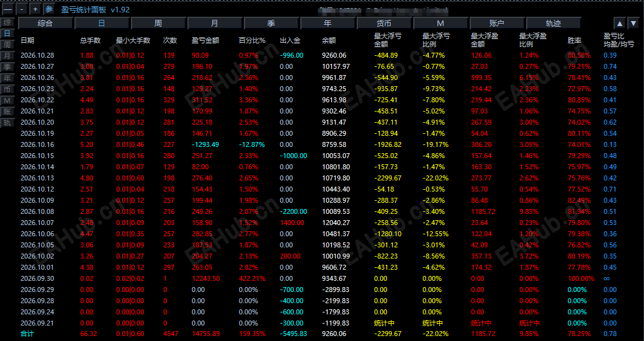Enlarge the panel using the plus button

click(x=36, y=9)
